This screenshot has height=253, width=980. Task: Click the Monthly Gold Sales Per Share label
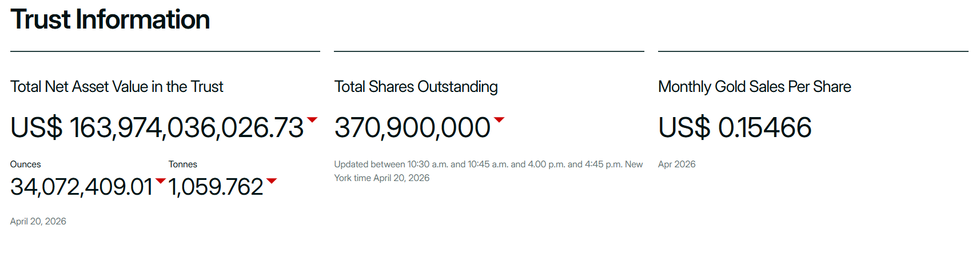754,87
